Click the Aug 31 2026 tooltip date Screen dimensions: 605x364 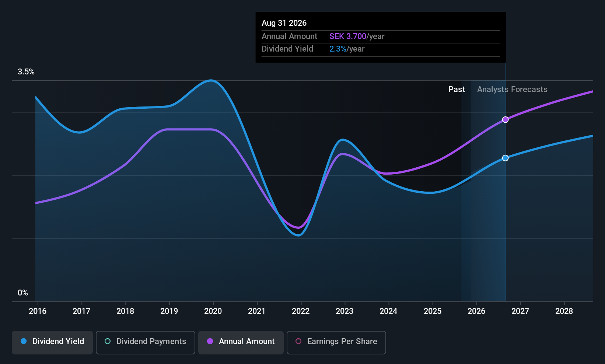[x=284, y=23]
